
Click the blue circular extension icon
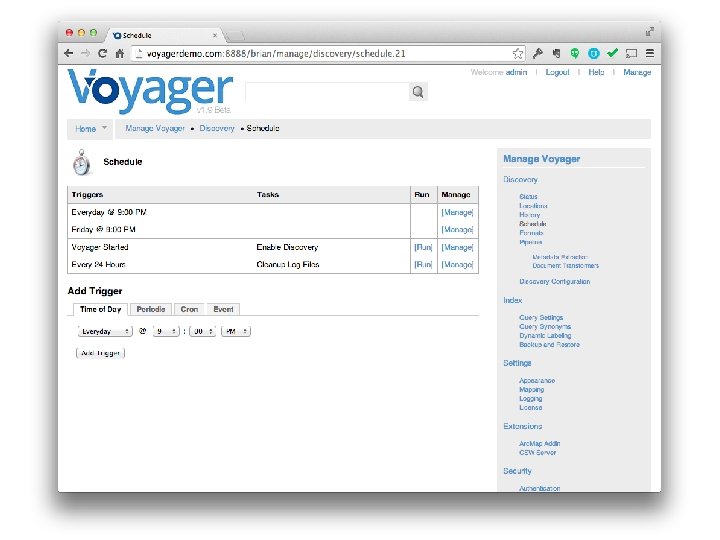click(594, 54)
